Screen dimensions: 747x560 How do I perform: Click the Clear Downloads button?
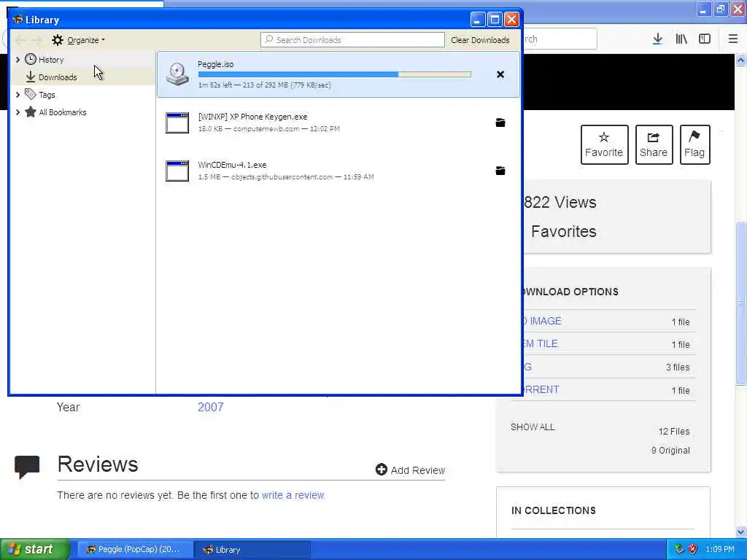(480, 40)
